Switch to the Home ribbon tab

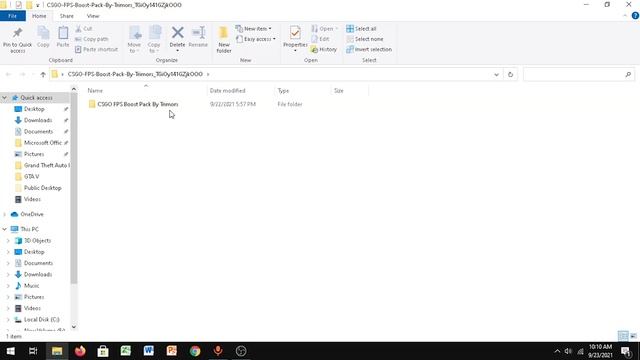[39, 16]
